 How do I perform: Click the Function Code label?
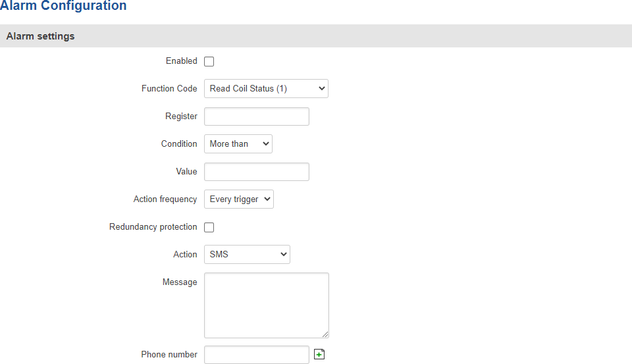pyautogui.click(x=169, y=89)
